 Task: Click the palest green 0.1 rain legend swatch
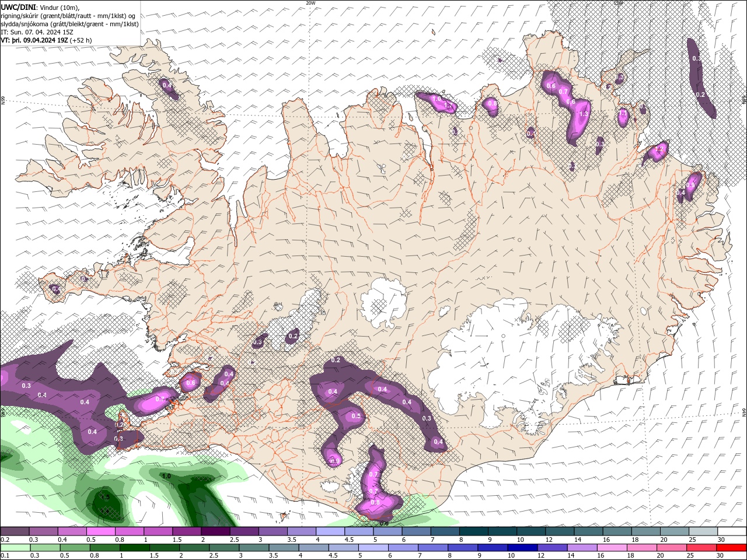tap(15, 547)
